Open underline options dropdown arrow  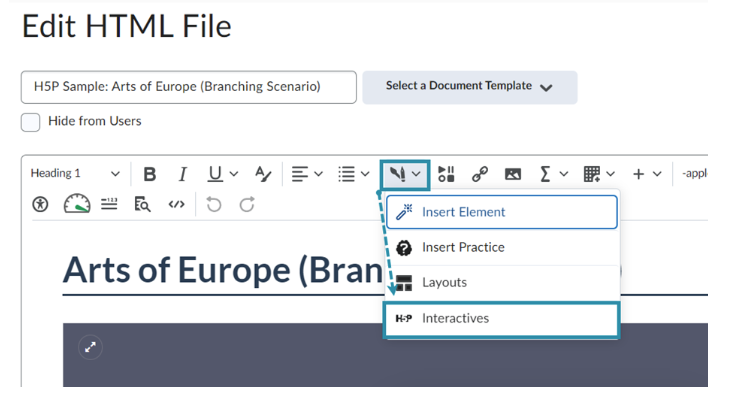click(x=234, y=174)
